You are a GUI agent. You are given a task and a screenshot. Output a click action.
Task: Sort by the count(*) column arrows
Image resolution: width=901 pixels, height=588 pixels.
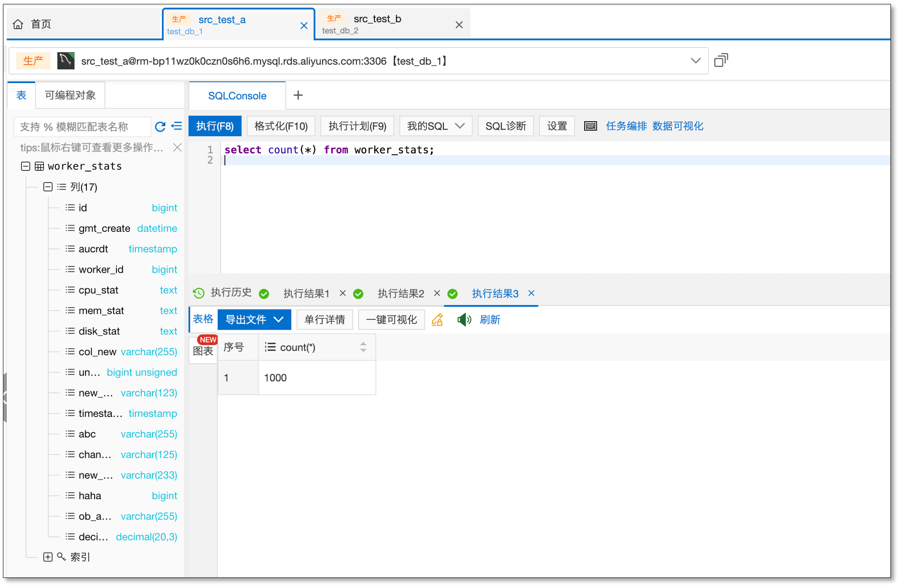tap(363, 347)
